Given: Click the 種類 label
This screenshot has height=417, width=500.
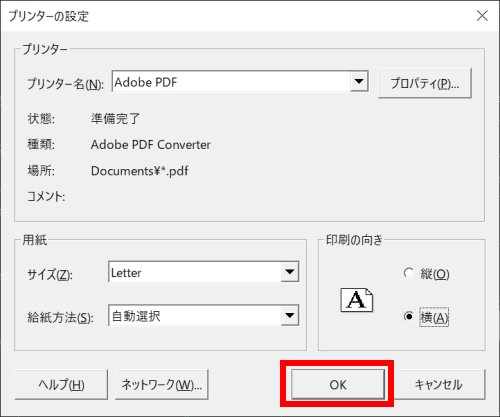Looking at the screenshot, I should (x=41, y=145).
